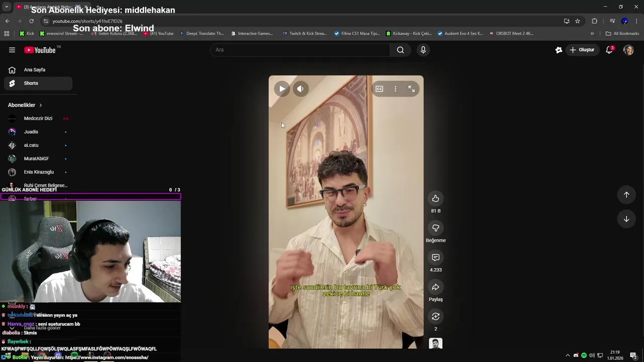Open the al.catu subscription
The height and width of the screenshot is (362, 644).
coord(38,145)
